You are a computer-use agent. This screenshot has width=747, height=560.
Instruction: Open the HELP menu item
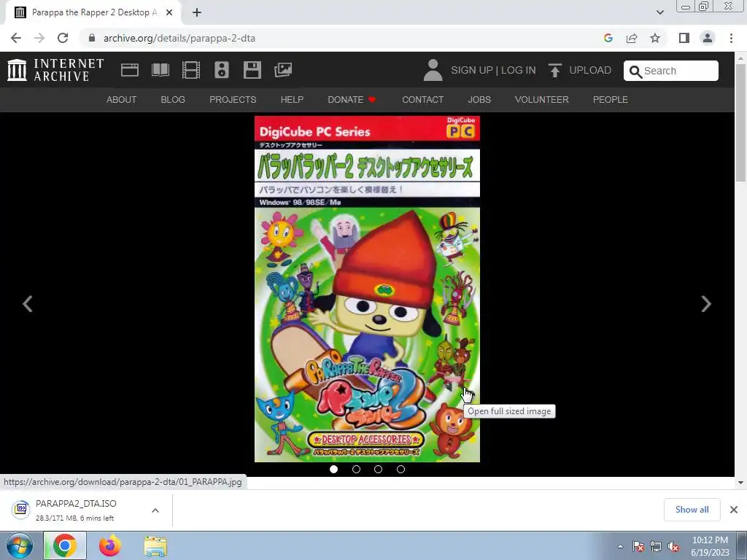[x=292, y=99]
